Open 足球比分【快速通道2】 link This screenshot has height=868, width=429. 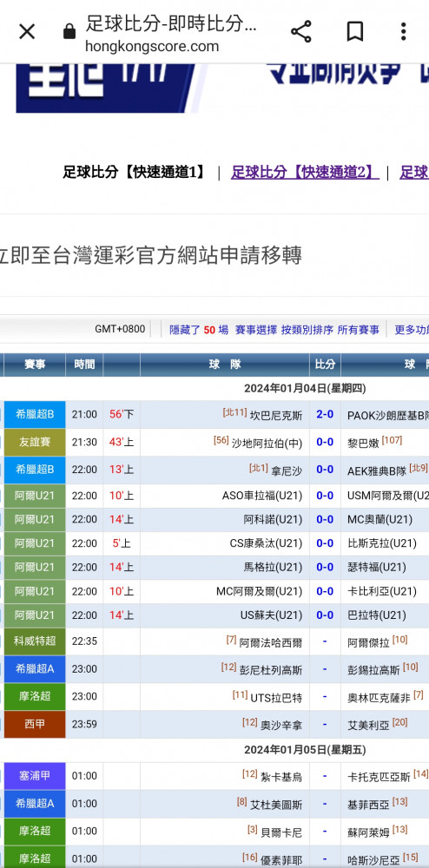(x=305, y=173)
